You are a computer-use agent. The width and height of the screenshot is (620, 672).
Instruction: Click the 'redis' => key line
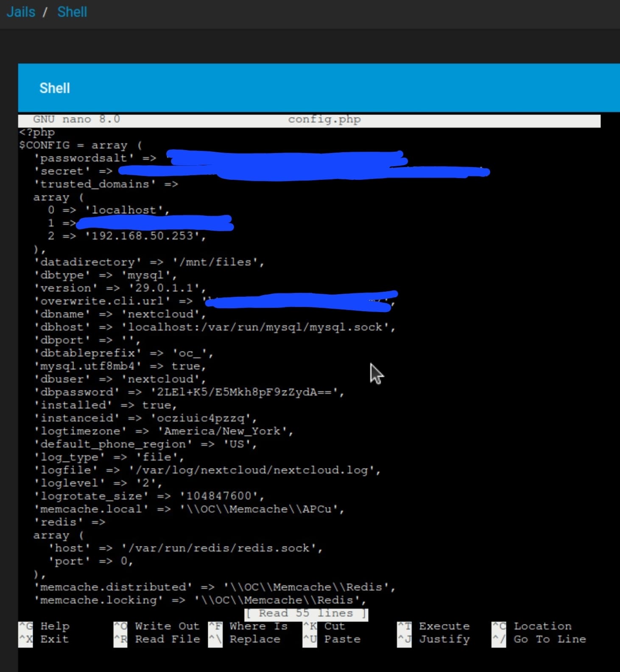click(x=69, y=522)
